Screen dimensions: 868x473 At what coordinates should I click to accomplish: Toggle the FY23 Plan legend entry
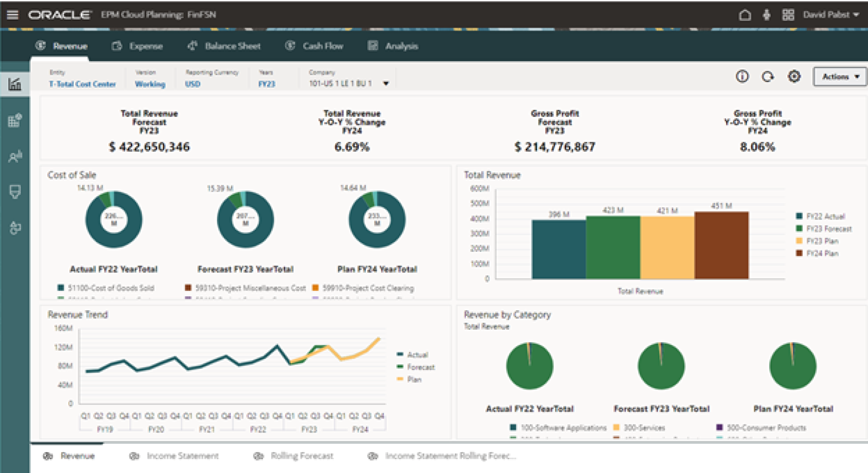817,241
